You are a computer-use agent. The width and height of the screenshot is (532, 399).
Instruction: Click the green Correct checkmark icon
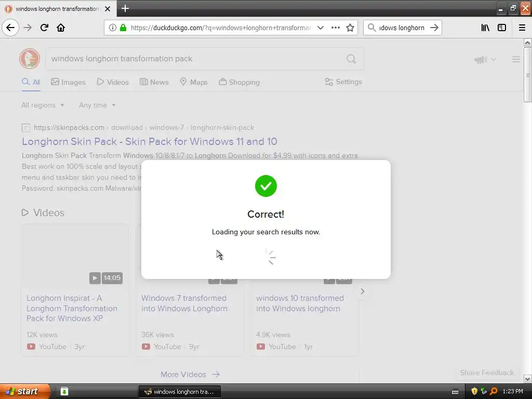[x=266, y=186]
